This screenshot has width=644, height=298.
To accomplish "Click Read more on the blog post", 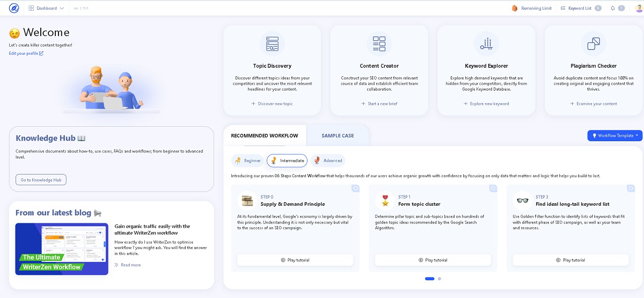I will tap(128, 265).
